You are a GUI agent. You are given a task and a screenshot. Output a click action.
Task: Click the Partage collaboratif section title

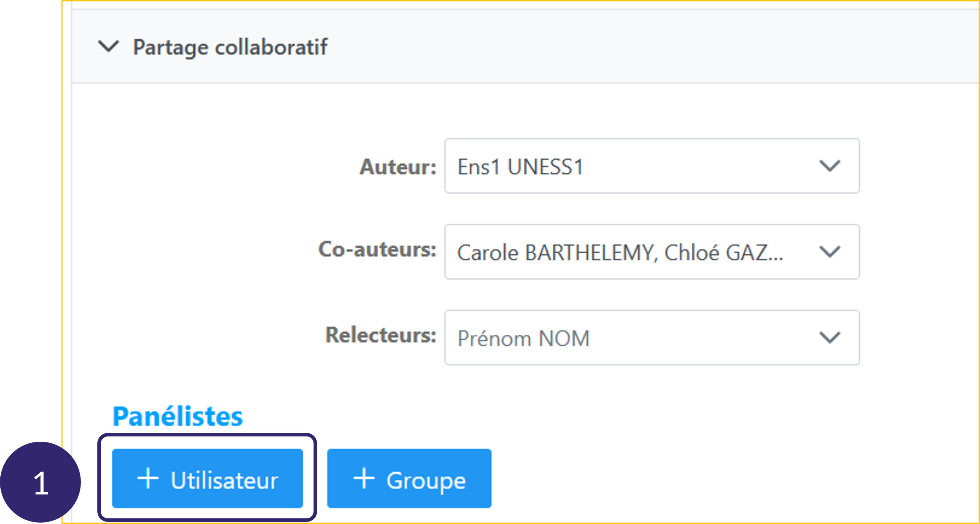(230, 47)
